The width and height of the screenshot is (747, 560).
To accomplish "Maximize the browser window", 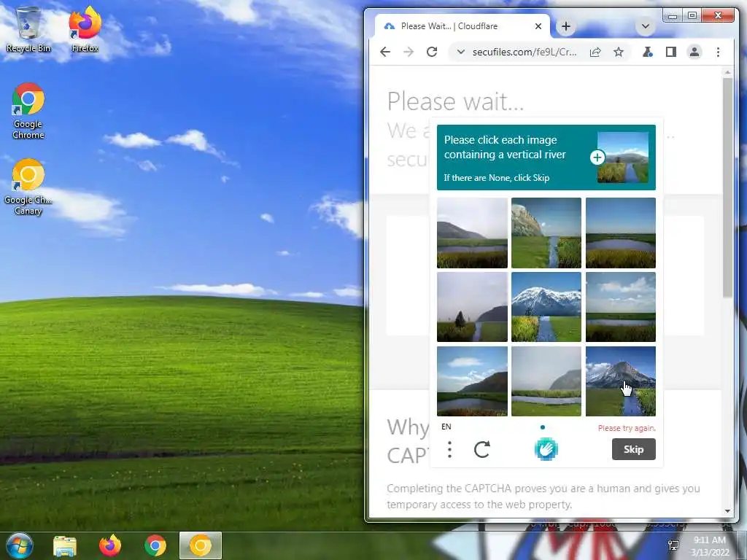I will click(x=692, y=16).
